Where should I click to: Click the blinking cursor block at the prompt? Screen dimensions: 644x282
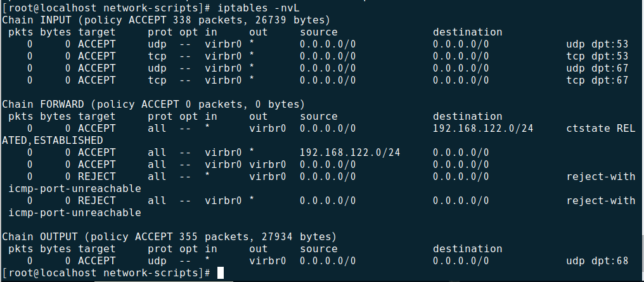[221, 273]
